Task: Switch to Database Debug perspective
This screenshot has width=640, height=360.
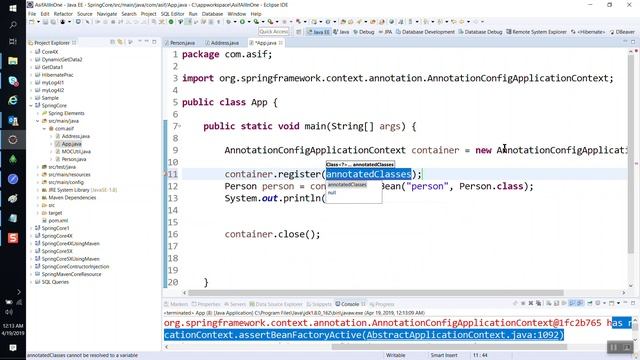Action: (480, 32)
